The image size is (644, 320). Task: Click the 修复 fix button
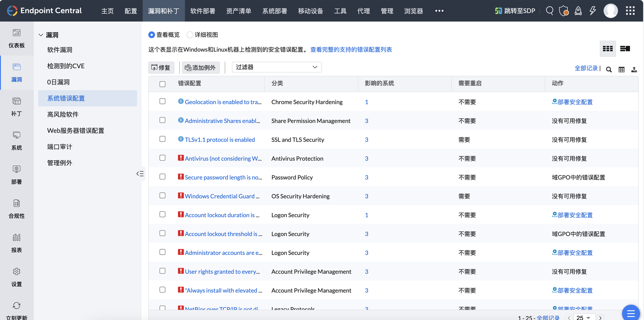[x=161, y=67]
